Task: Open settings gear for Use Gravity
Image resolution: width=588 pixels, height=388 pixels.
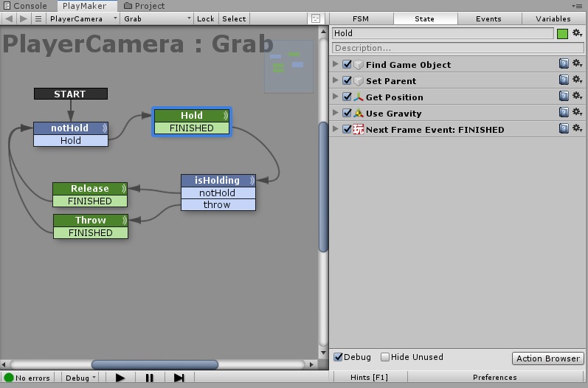Action: point(577,112)
